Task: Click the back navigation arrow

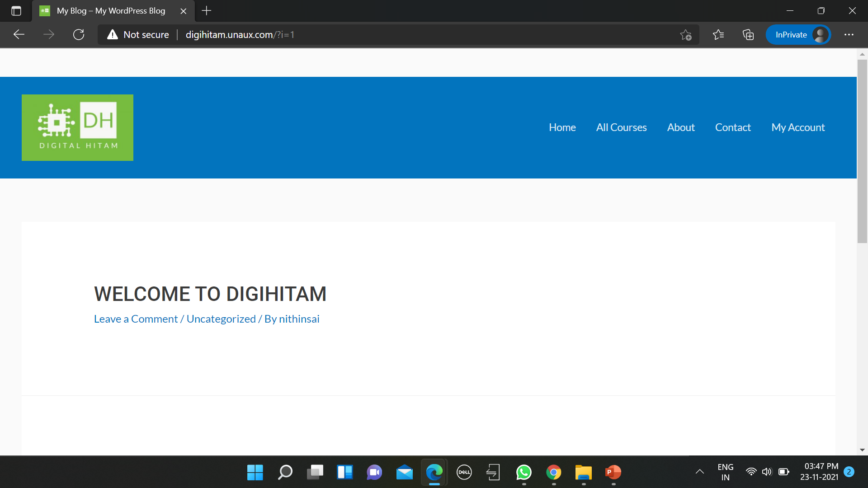Action: click(x=19, y=35)
